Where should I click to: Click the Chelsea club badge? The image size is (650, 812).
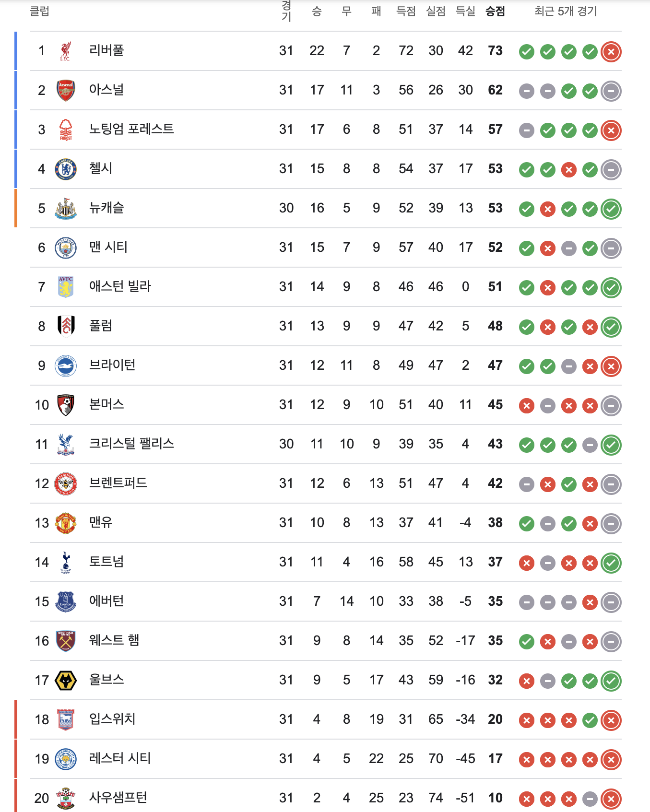click(66, 169)
